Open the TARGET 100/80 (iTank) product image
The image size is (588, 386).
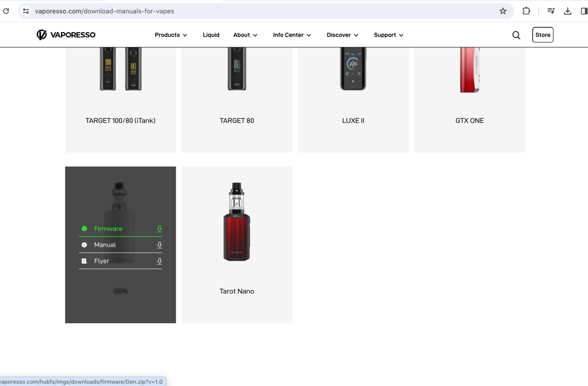pyautogui.click(x=120, y=69)
